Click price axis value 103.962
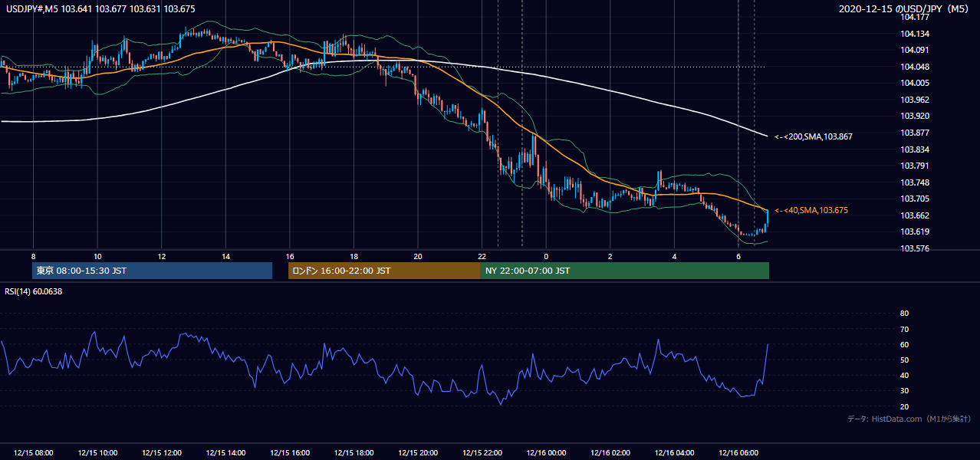Image resolution: width=980 pixels, height=460 pixels. tap(915, 100)
